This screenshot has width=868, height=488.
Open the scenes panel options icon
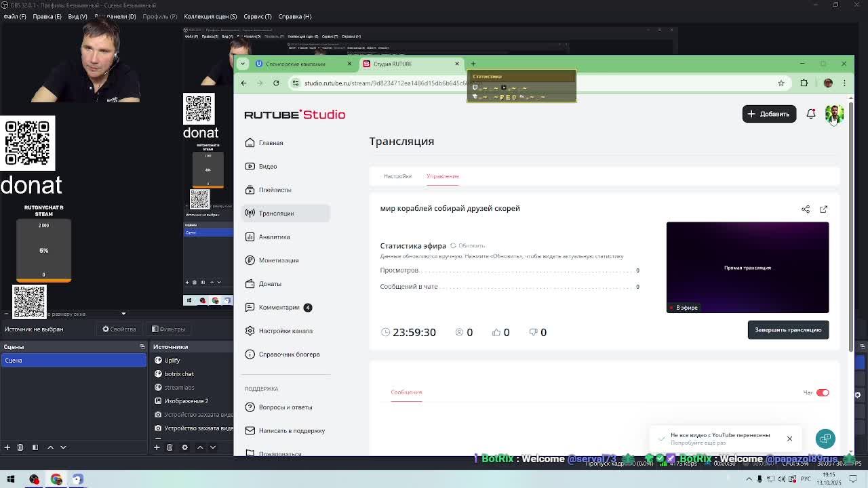pos(142,347)
